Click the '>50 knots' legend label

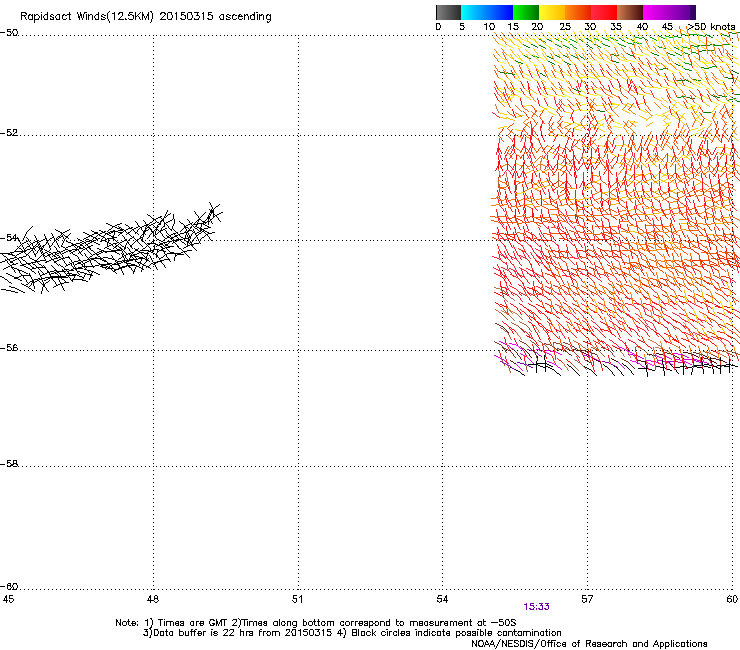tap(711, 27)
